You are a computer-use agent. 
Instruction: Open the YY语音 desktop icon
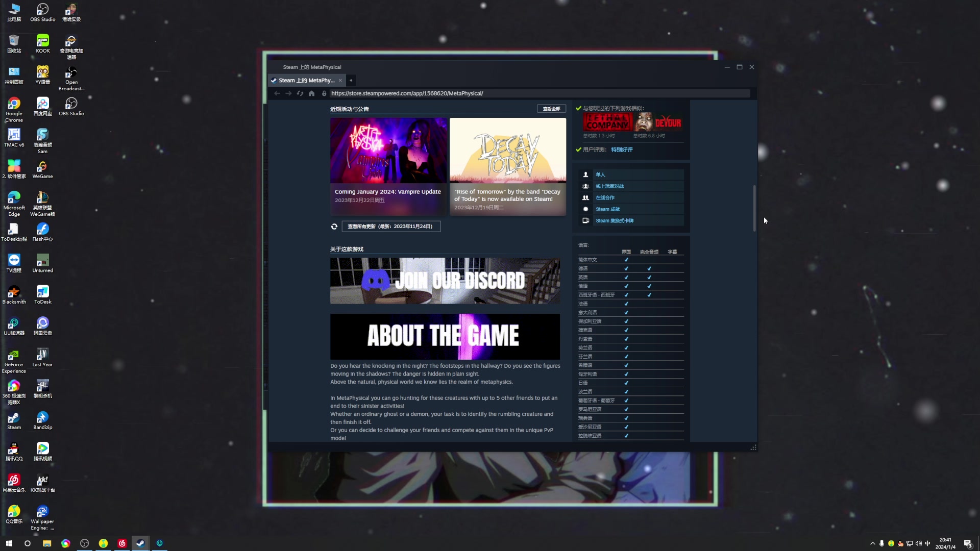coord(43,76)
